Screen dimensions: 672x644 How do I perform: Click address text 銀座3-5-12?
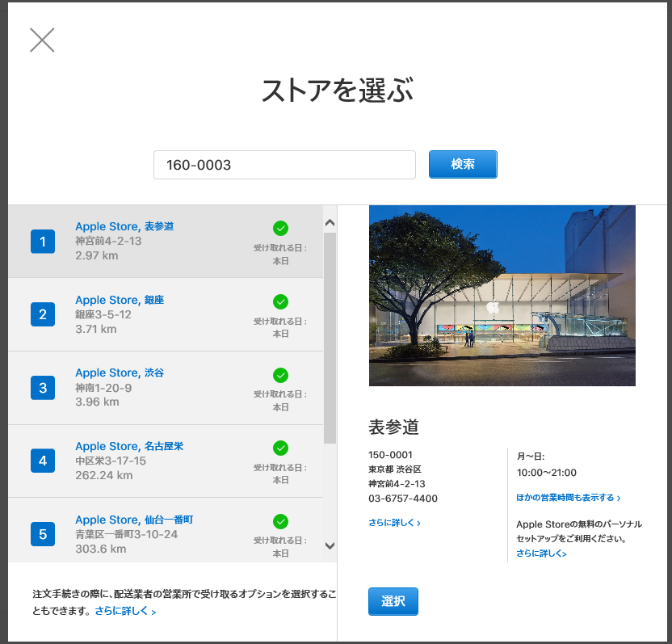click(103, 314)
